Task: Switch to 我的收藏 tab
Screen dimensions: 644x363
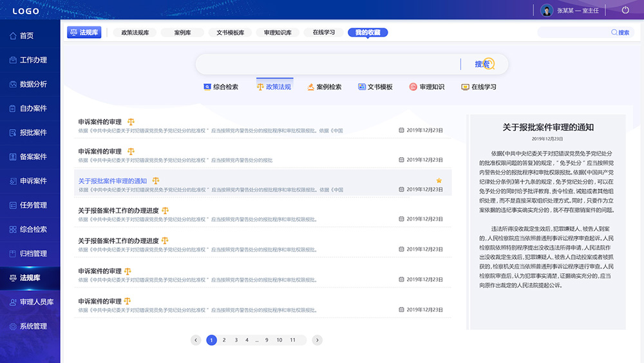Action: pos(368,32)
